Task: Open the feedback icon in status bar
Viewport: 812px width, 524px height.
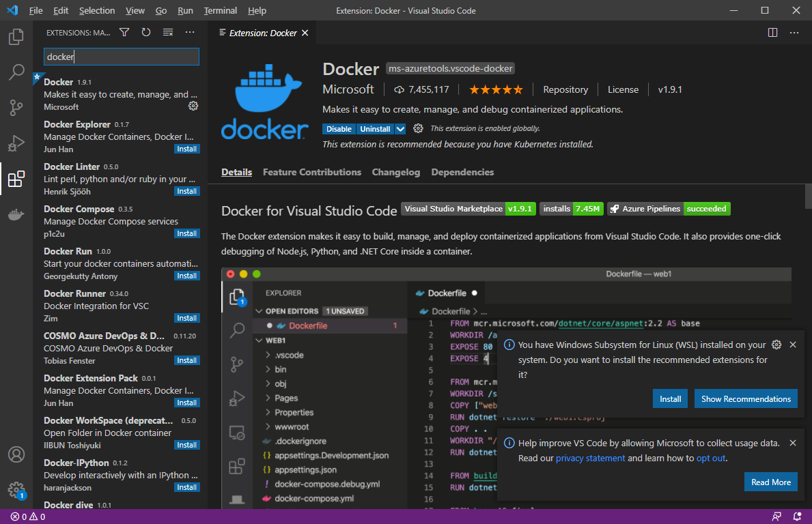Action: [776, 516]
